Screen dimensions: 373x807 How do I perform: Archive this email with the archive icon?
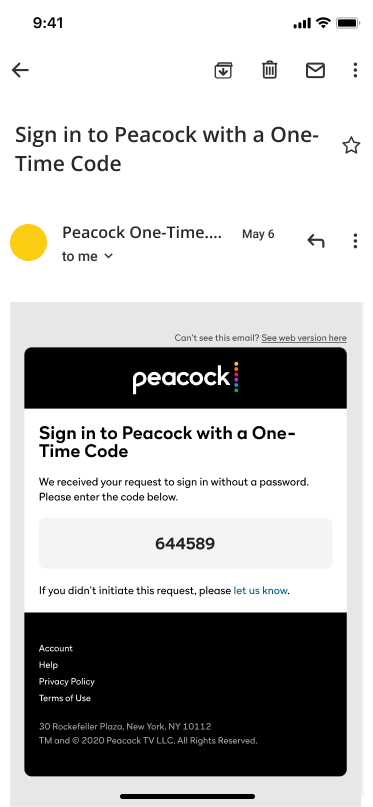[x=223, y=70]
